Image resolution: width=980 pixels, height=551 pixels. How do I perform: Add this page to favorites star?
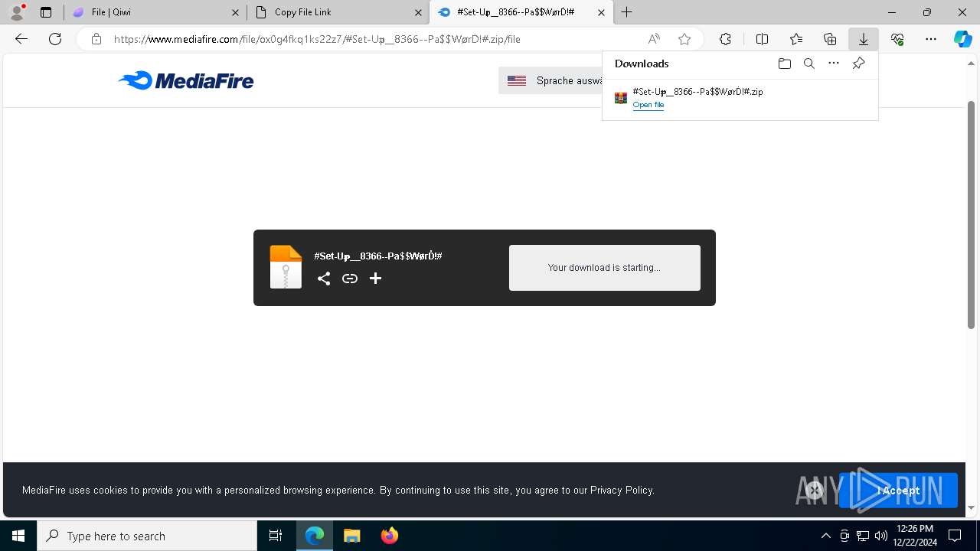(684, 39)
